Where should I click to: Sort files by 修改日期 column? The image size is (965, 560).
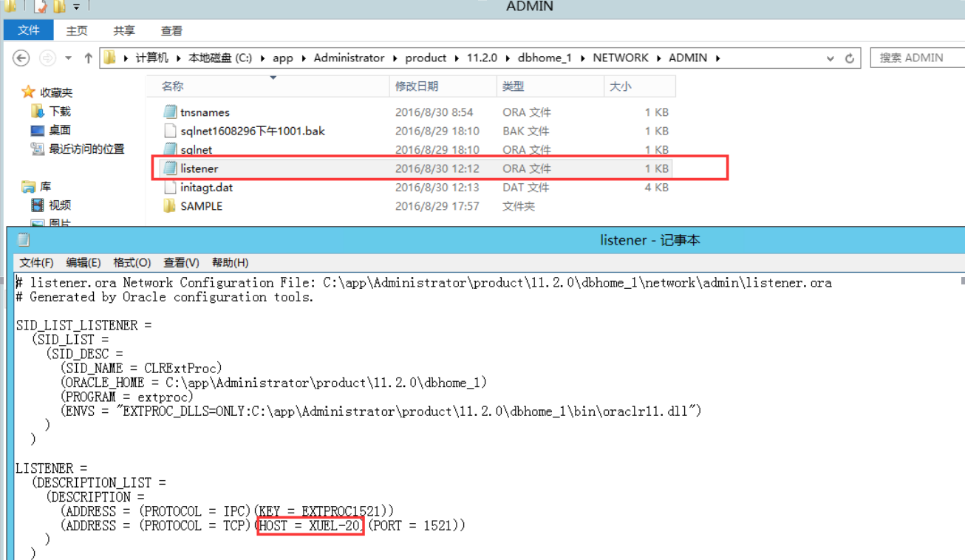point(443,86)
